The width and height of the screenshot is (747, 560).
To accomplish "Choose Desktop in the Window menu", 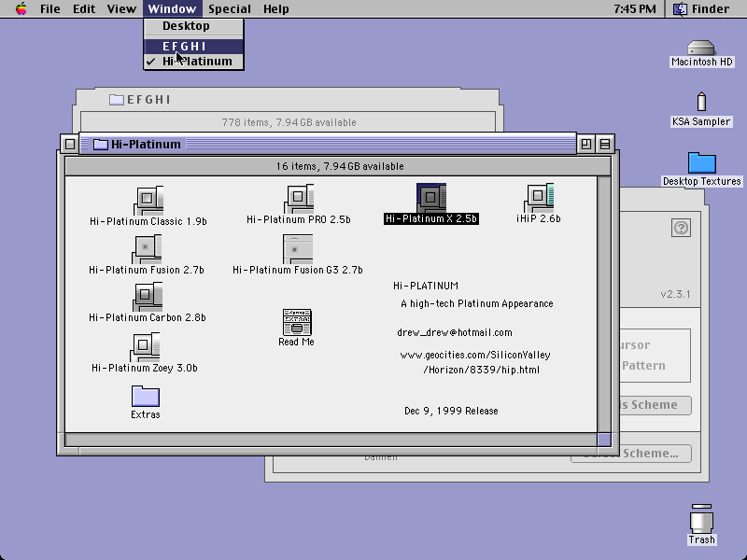I will (193, 26).
